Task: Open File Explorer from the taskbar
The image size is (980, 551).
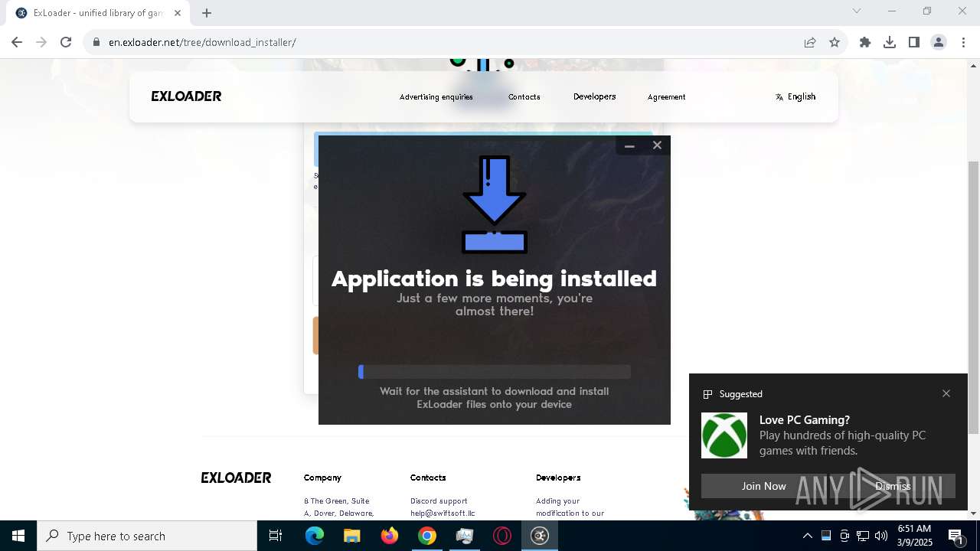Action: tap(352, 536)
